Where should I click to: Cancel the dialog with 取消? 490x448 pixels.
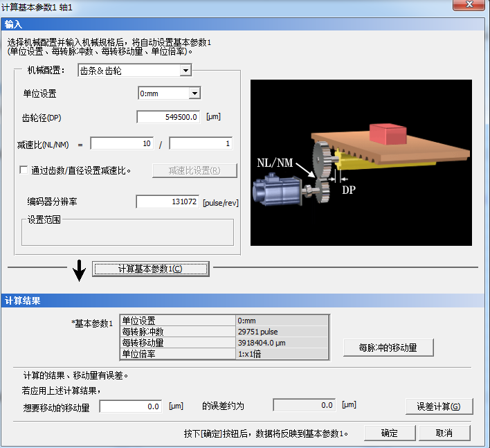pyautogui.click(x=444, y=433)
